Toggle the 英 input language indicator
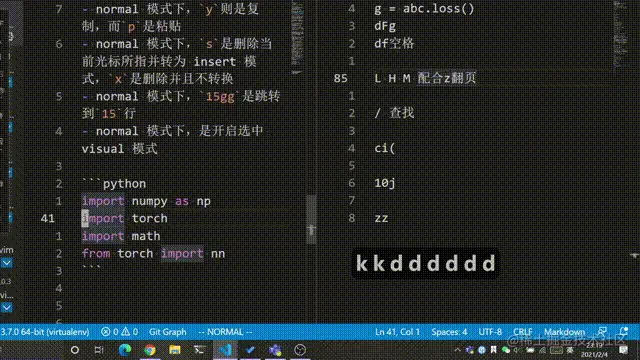 [570, 350]
